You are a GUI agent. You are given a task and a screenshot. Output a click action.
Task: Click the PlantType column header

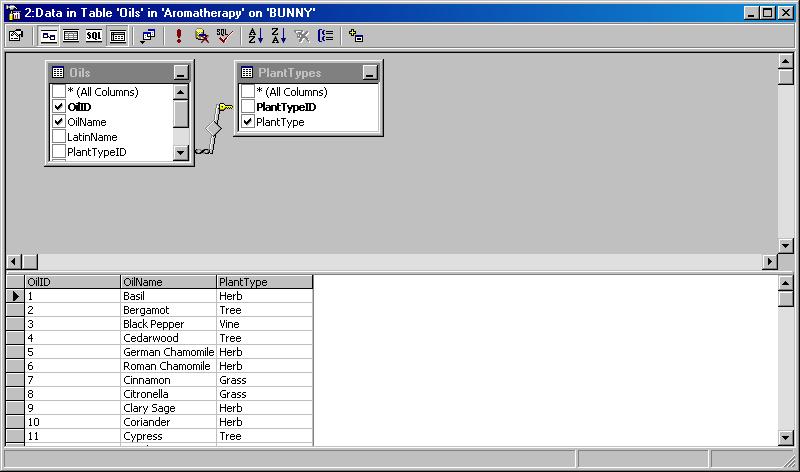[264, 282]
